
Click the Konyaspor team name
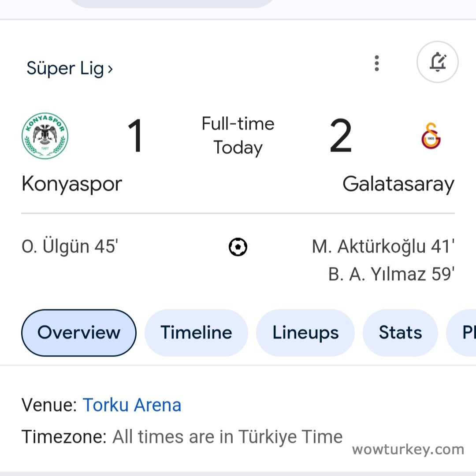(72, 183)
